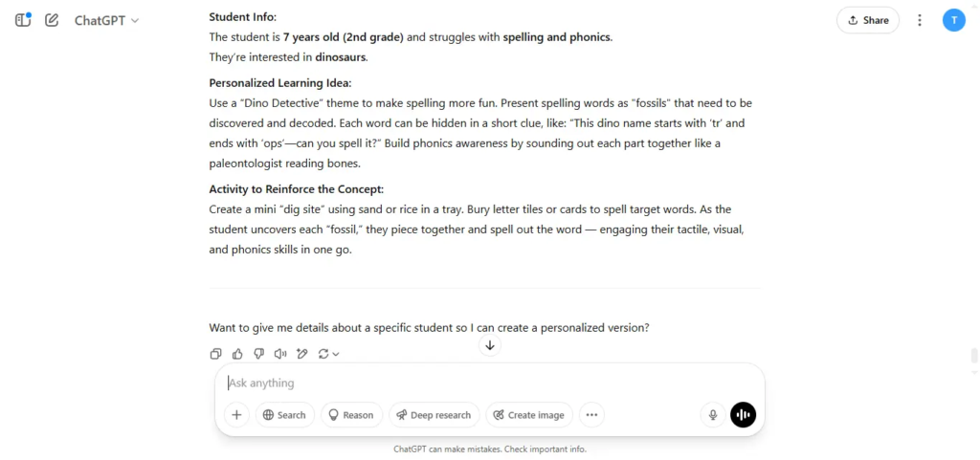This screenshot has width=980, height=460.
Task: Open the three-dot tools menu in composer
Action: pos(591,415)
